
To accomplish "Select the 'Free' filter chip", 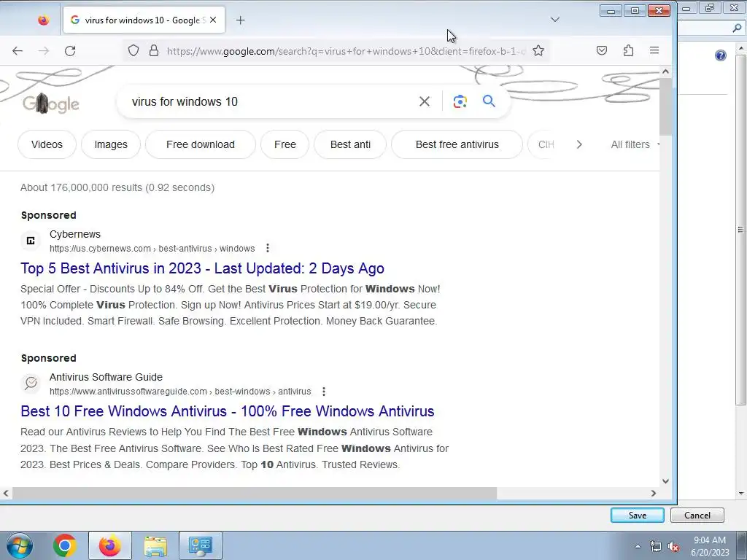I will coord(285,144).
